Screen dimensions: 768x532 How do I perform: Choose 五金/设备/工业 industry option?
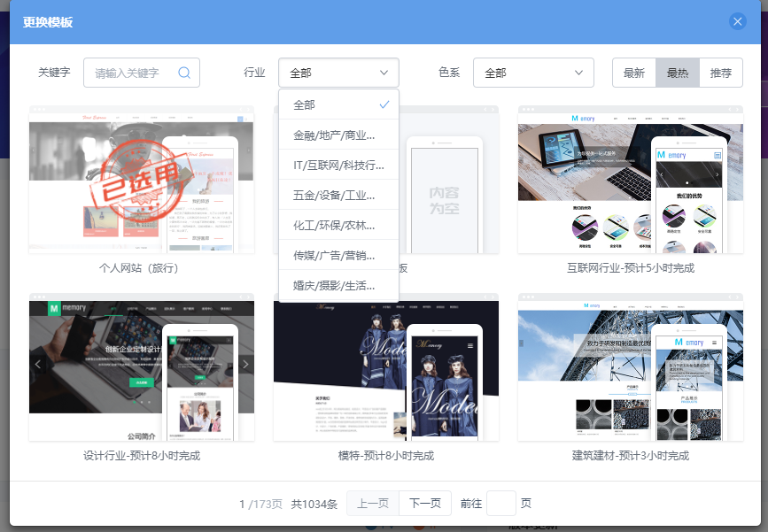[x=338, y=196]
